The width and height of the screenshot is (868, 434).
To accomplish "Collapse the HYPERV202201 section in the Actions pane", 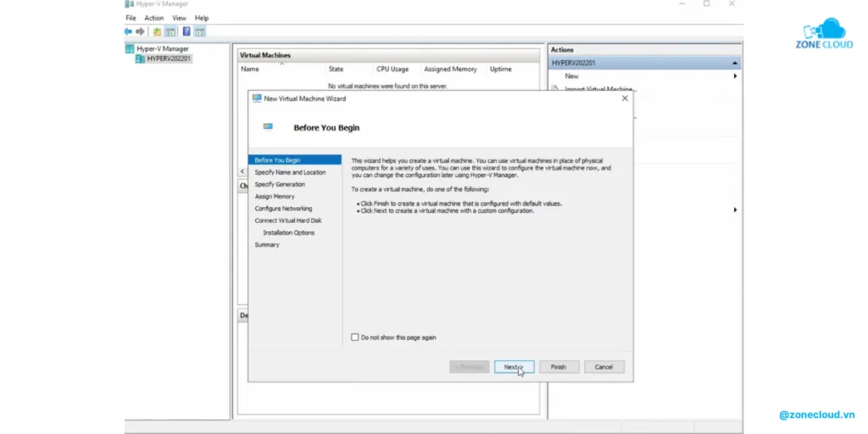I will pyautogui.click(x=735, y=63).
